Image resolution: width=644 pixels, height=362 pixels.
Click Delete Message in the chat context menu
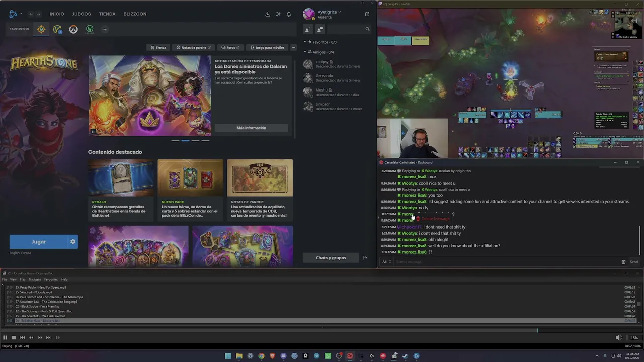433,219
